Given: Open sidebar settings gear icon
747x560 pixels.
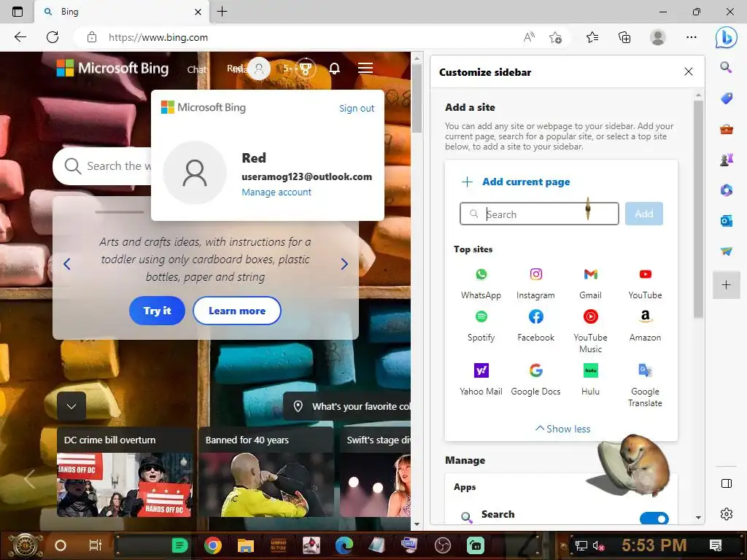Looking at the screenshot, I should [x=726, y=514].
